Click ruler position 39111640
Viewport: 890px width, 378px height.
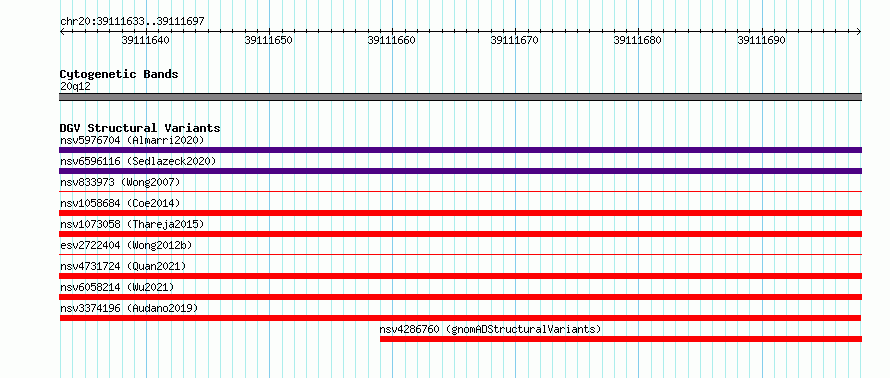coord(146,40)
